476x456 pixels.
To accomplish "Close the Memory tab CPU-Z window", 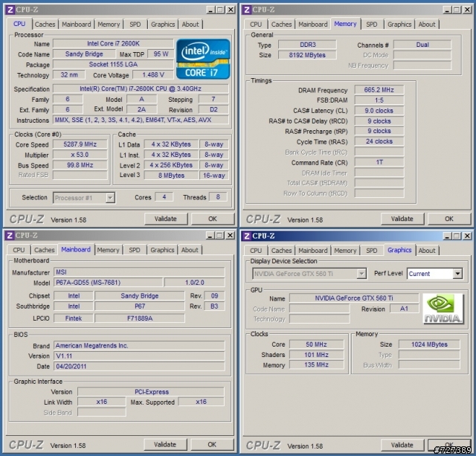I will (x=468, y=10).
